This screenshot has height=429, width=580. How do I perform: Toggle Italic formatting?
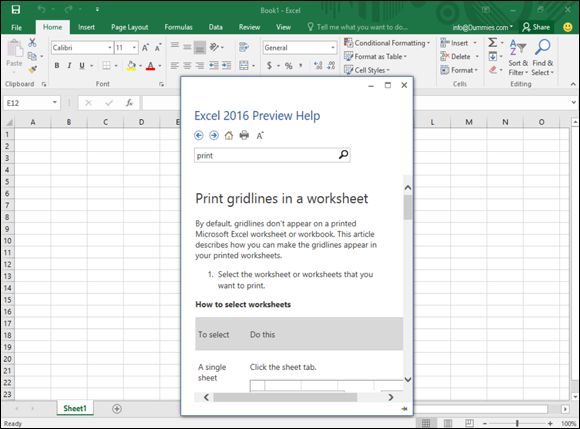69,65
